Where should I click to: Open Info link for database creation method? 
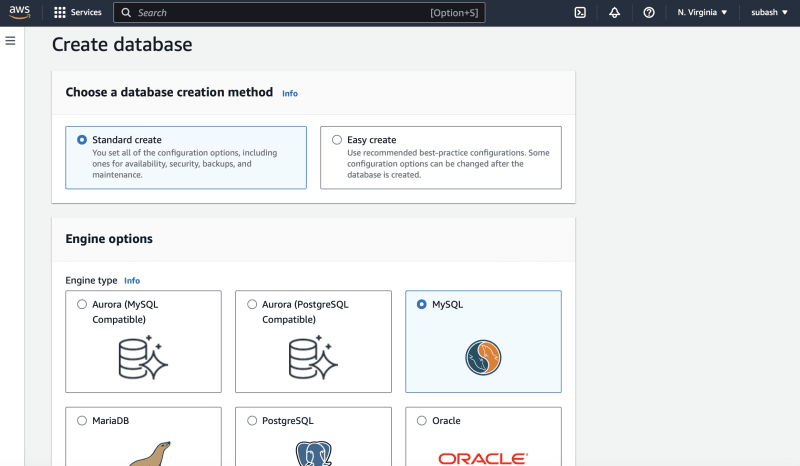click(x=290, y=93)
